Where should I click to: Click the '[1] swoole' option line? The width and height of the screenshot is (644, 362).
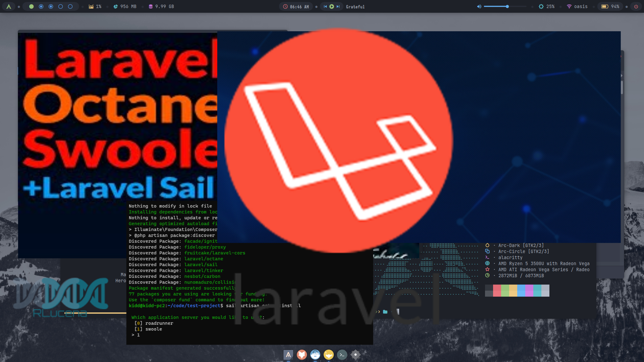pyautogui.click(x=148, y=329)
